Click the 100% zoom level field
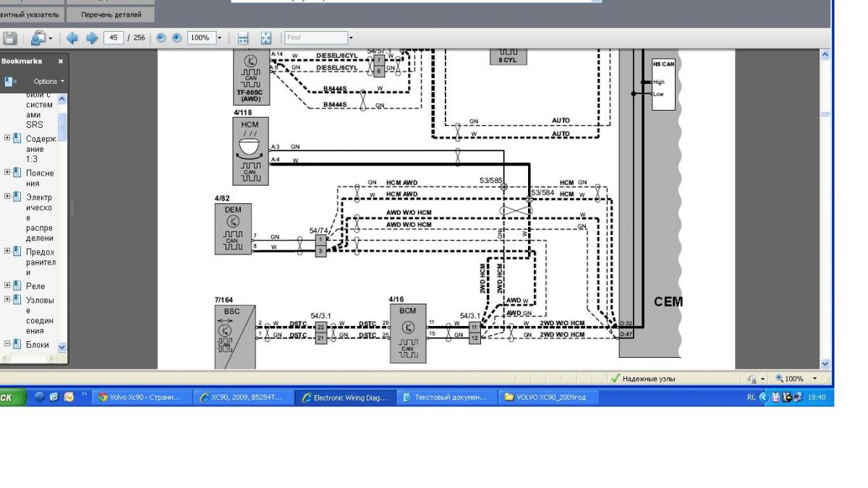This screenshot has width=868, height=488. pyautogui.click(x=200, y=38)
